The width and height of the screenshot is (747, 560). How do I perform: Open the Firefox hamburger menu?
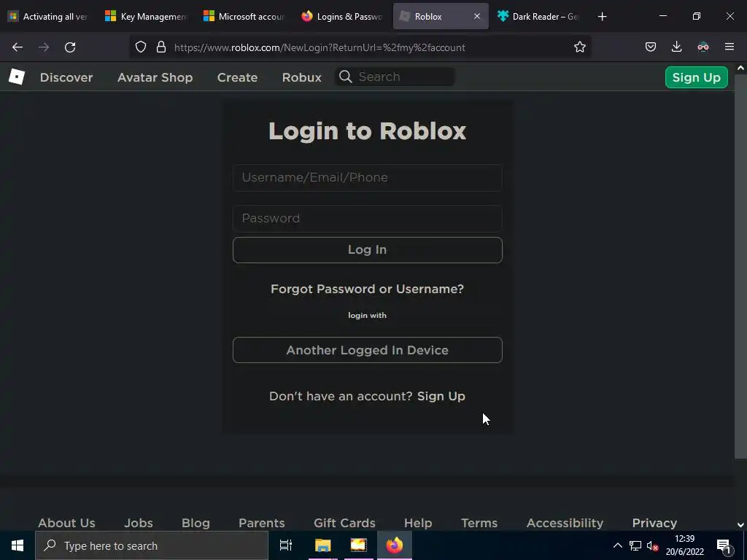[729, 47]
